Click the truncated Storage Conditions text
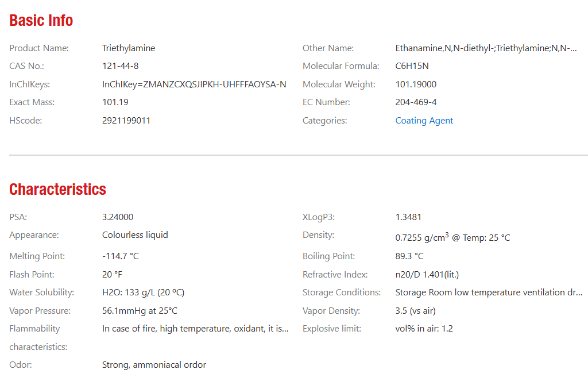This screenshot has width=588, height=385. click(x=489, y=292)
